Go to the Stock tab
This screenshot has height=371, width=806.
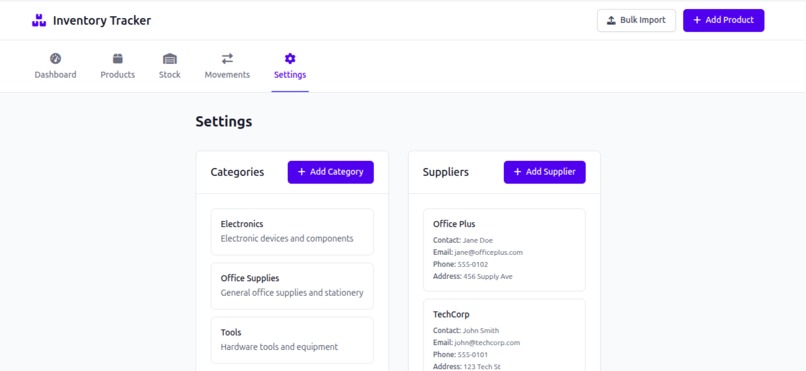click(170, 66)
